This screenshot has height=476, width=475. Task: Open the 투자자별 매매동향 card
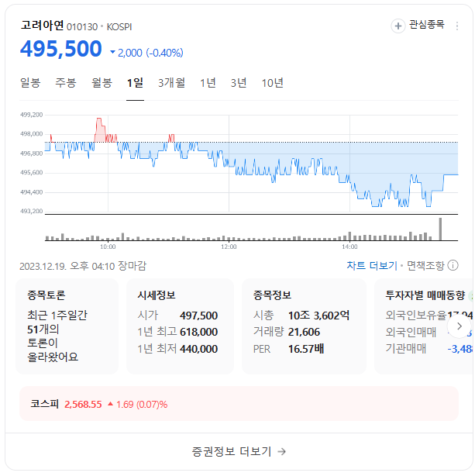[x=425, y=326]
